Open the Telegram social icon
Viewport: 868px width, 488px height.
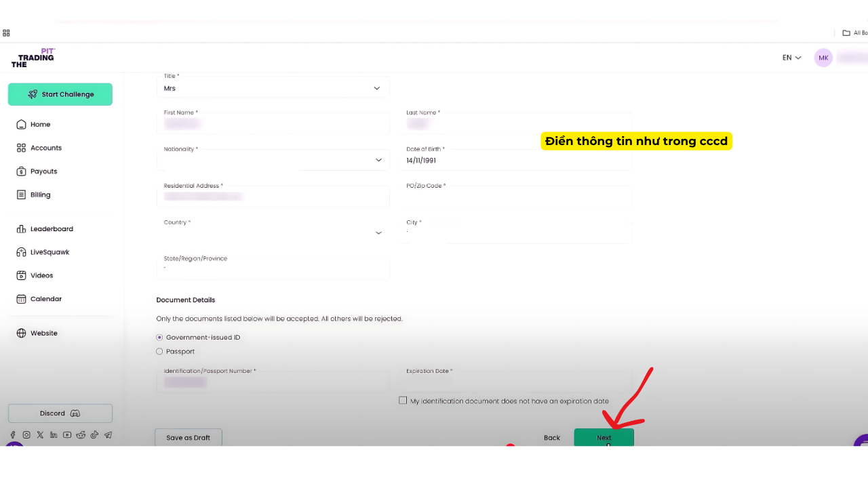pos(108,435)
